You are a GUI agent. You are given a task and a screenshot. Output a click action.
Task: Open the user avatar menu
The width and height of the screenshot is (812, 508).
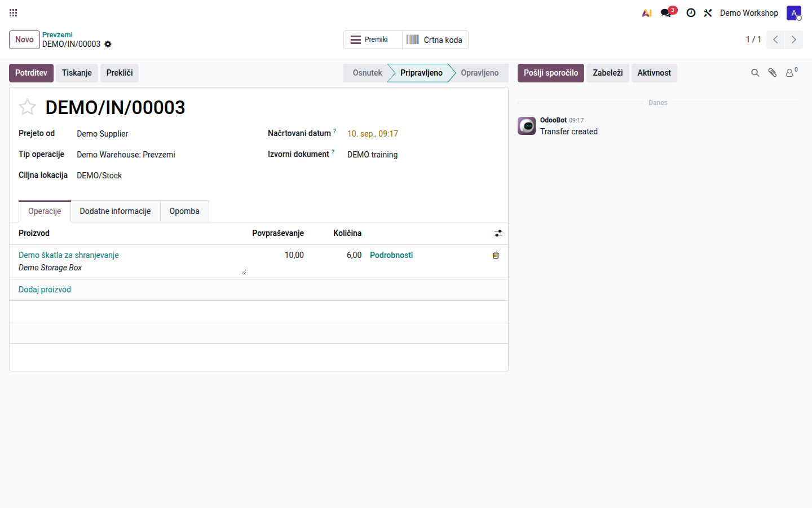pyautogui.click(x=794, y=13)
